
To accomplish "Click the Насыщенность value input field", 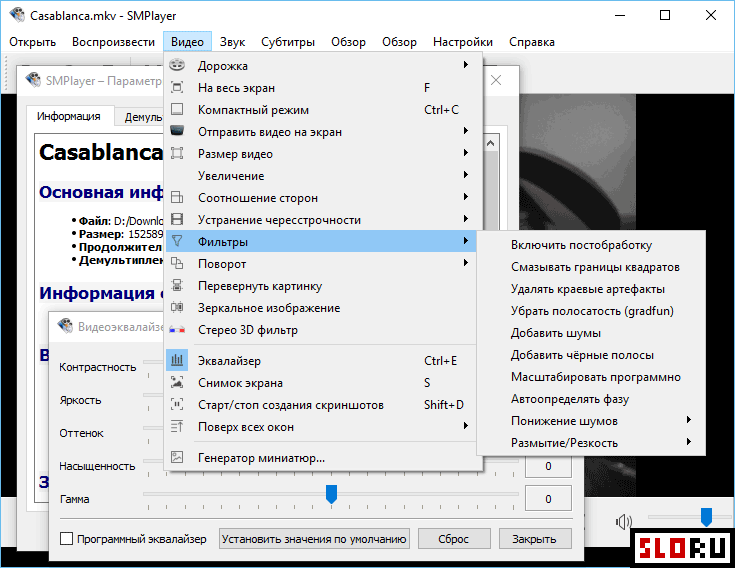I will coord(548,466).
